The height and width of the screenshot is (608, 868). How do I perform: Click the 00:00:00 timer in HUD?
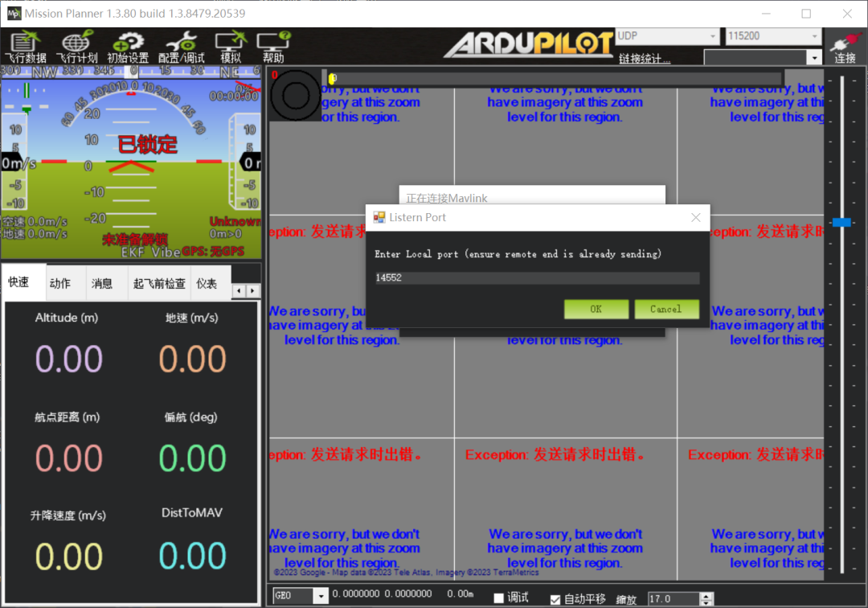[x=234, y=97]
